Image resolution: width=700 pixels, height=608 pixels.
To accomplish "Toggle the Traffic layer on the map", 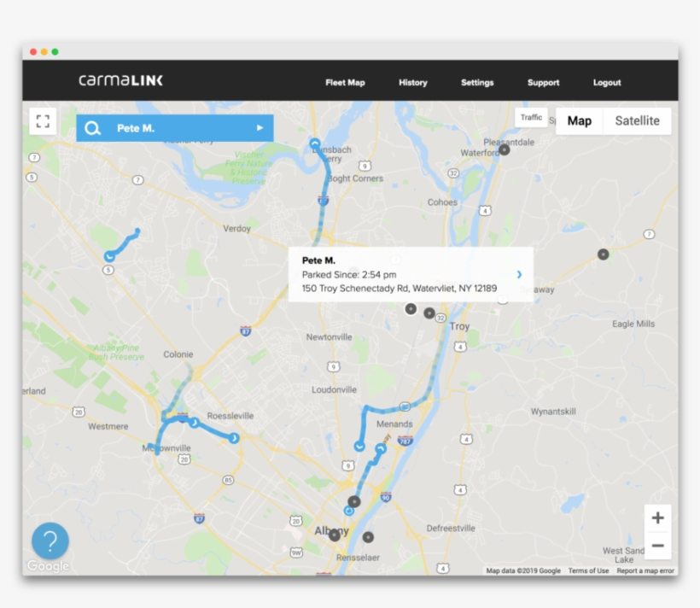I will 531,117.
